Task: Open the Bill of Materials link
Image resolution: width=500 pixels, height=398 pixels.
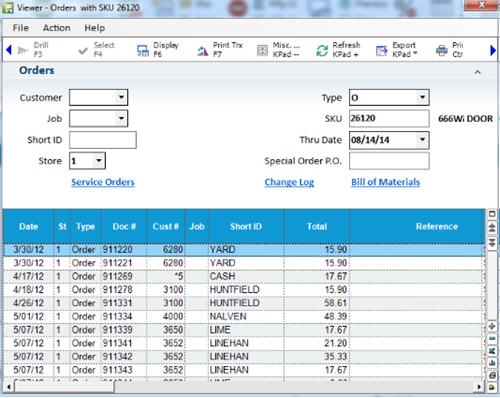Action: (x=386, y=182)
